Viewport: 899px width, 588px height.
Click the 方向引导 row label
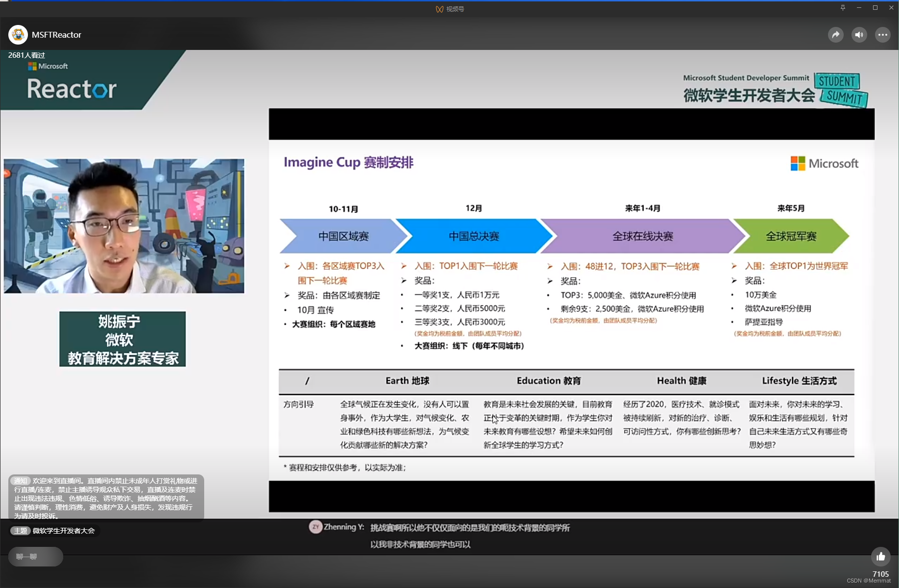[299, 404]
